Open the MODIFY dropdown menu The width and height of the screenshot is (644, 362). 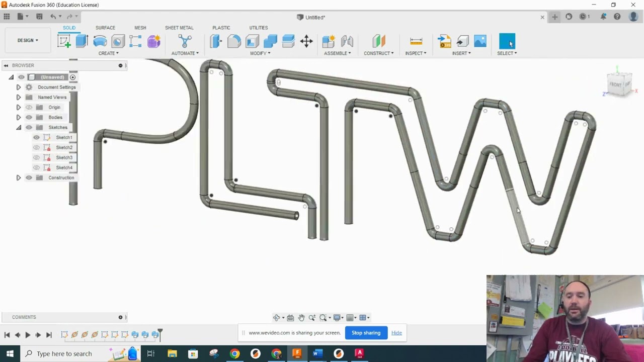point(260,53)
